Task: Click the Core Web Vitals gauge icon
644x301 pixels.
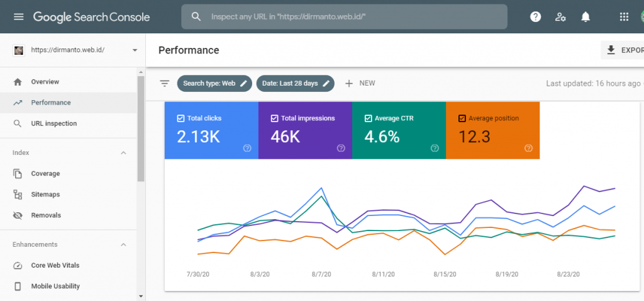Action: [x=18, y=265]
